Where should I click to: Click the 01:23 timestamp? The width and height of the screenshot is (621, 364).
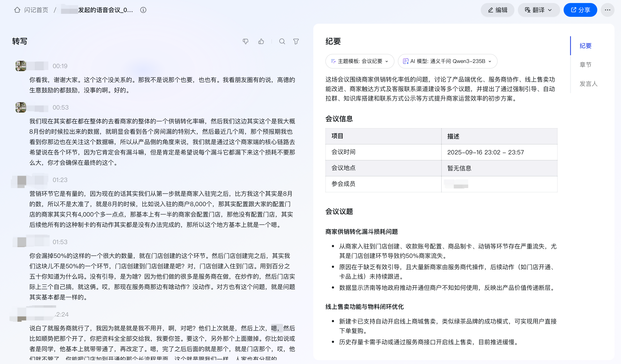(x=60, y=180)
